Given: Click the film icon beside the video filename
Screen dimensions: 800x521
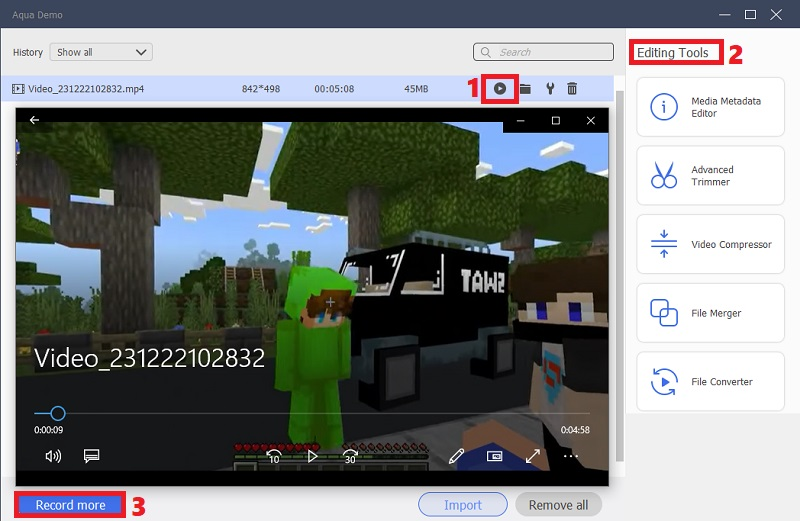Looking at the screenshot, I should click(x=18, y=89).
